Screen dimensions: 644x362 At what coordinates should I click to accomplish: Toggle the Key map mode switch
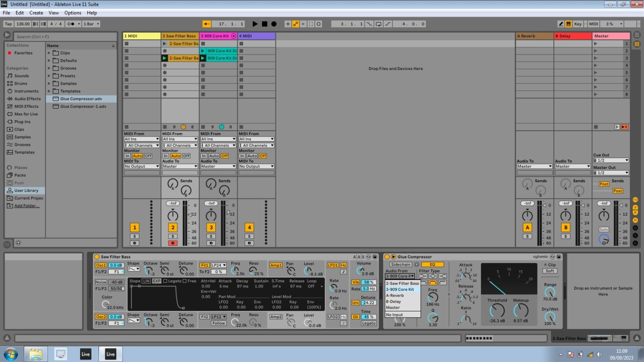click(x=578, y=24)
